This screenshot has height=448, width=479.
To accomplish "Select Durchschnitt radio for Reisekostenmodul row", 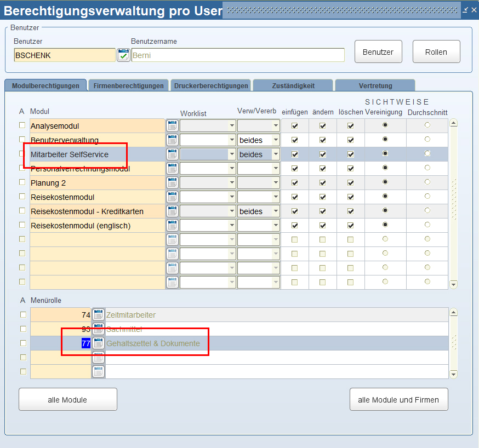I will pos(427,197).
